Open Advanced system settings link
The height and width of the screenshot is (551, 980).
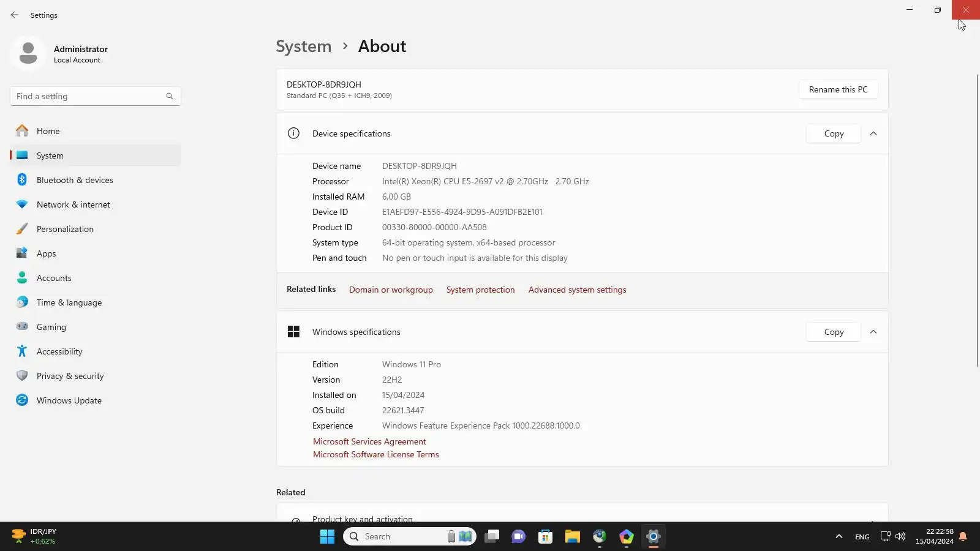pyautogui.click(x=577, y=290)
